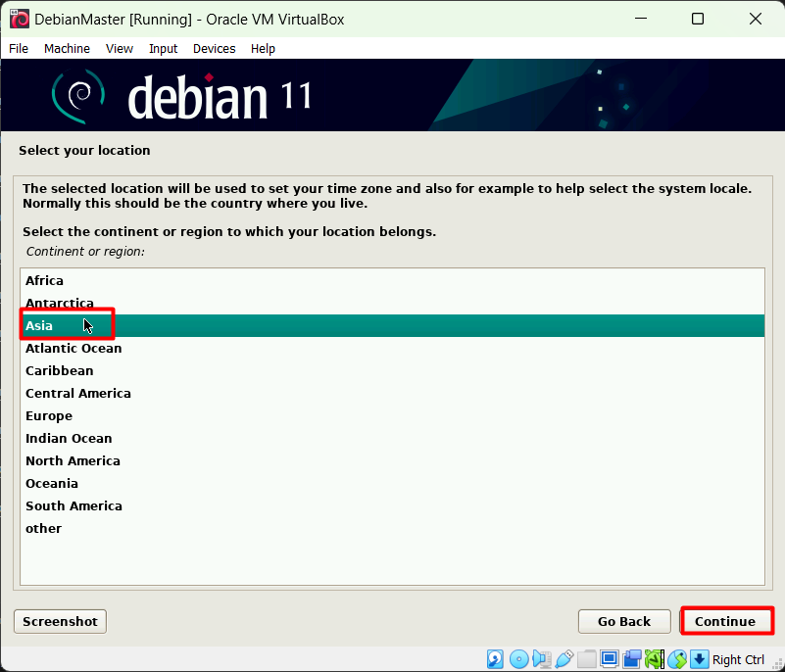This screenshot has height=672, width=785.
Task: Select Oceania in the region list
Action: pyautogui.click(x=392, y=483)
